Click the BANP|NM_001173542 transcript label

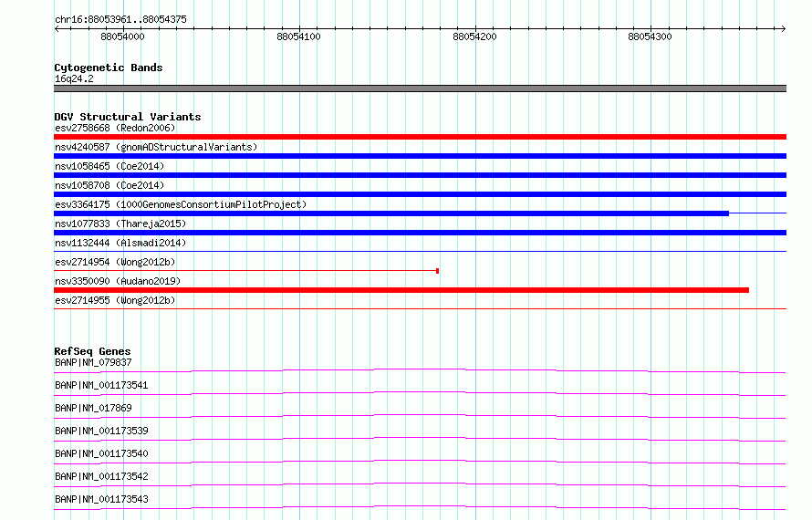[x=101, y=476]
